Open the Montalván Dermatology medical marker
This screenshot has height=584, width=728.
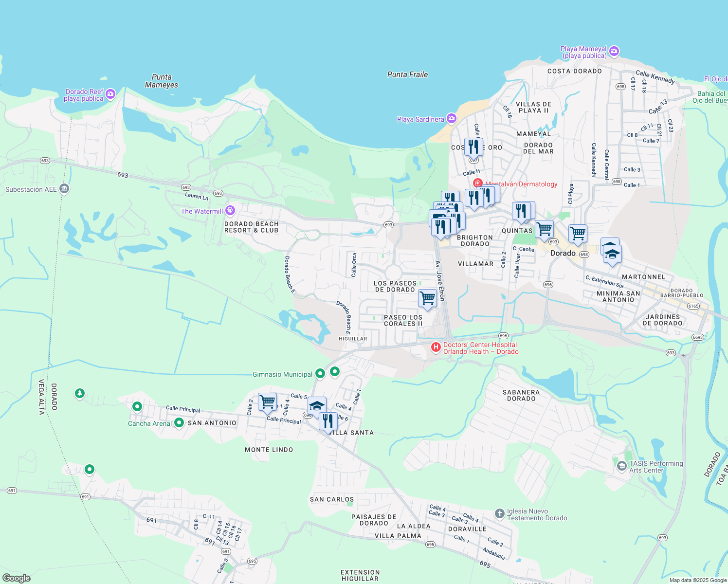click(x=478, y=183)
